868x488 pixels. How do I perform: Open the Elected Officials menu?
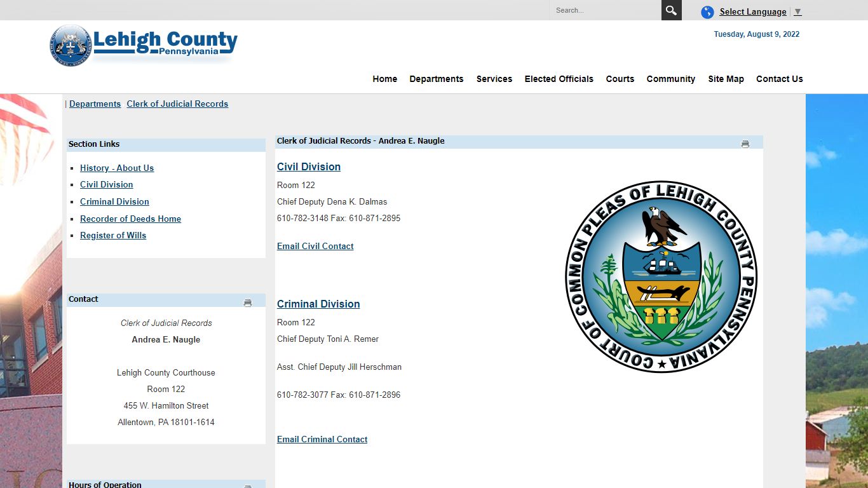pos(559,79)
